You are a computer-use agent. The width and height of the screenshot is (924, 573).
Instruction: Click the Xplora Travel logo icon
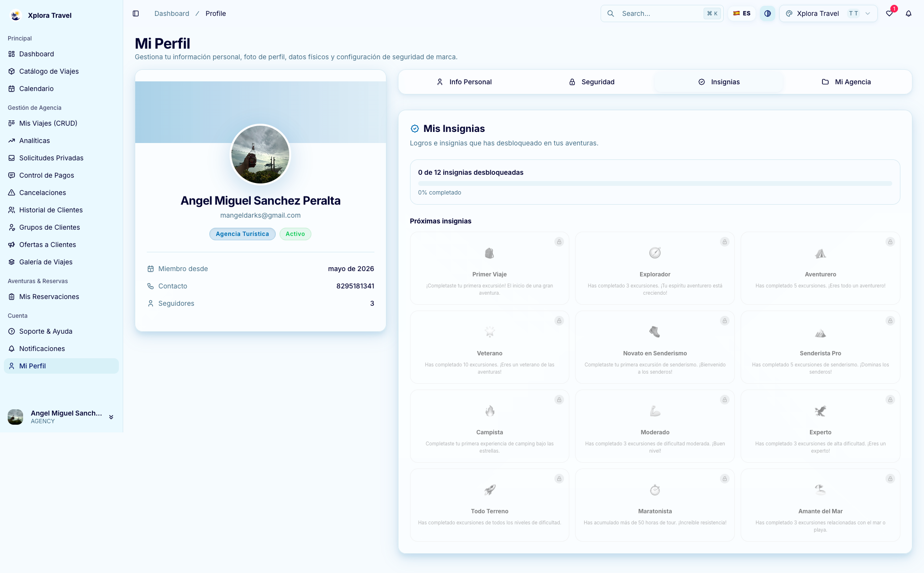[16, 15]
